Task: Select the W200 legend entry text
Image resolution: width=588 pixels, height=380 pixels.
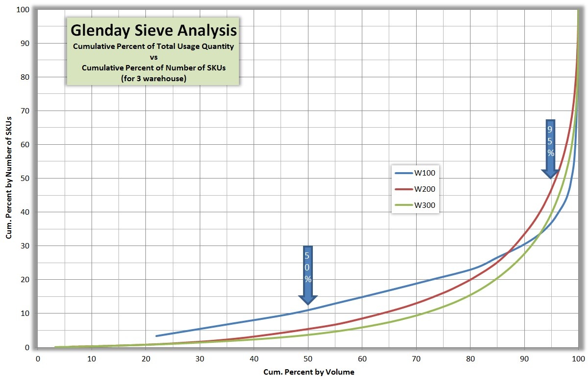Action: tap(425, 189)
